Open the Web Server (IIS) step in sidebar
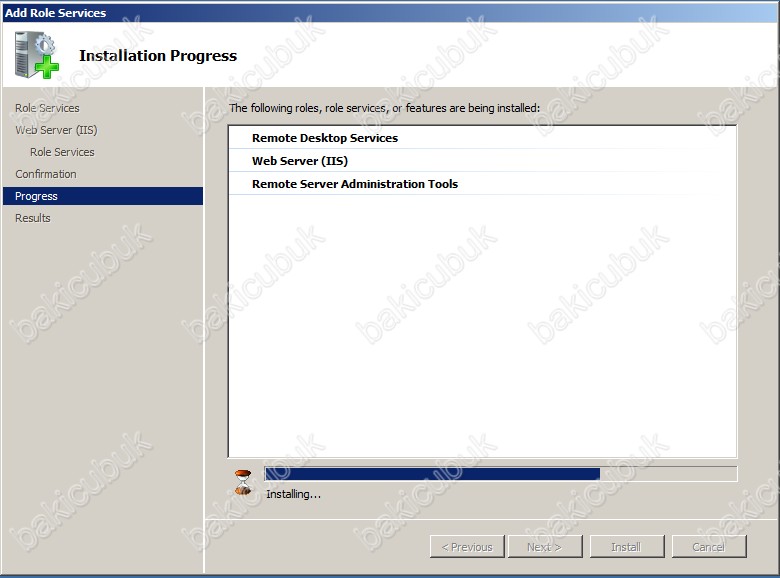Image resolution: width=780 pixels, height=578 pixels. pyautogui.click(x=56, y=130)
